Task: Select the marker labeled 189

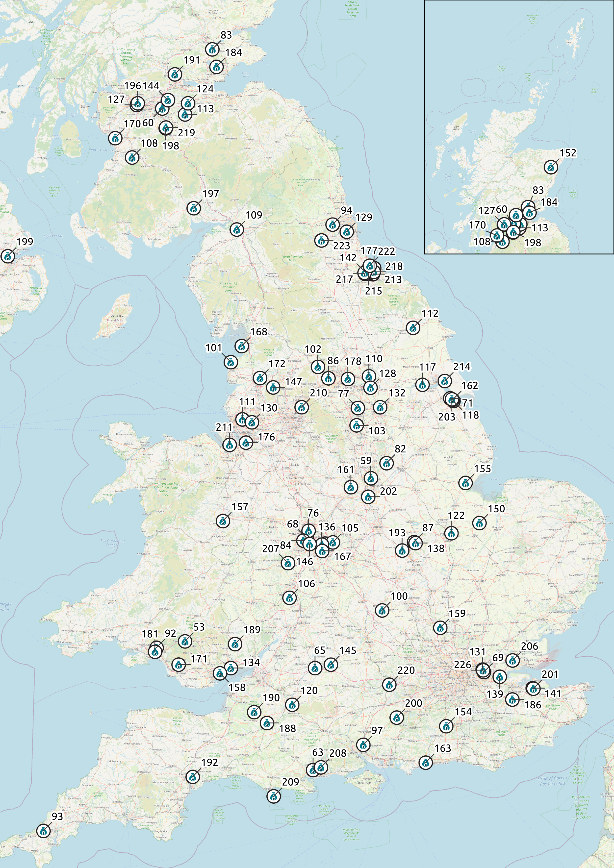Action: [x=235, y=644]
